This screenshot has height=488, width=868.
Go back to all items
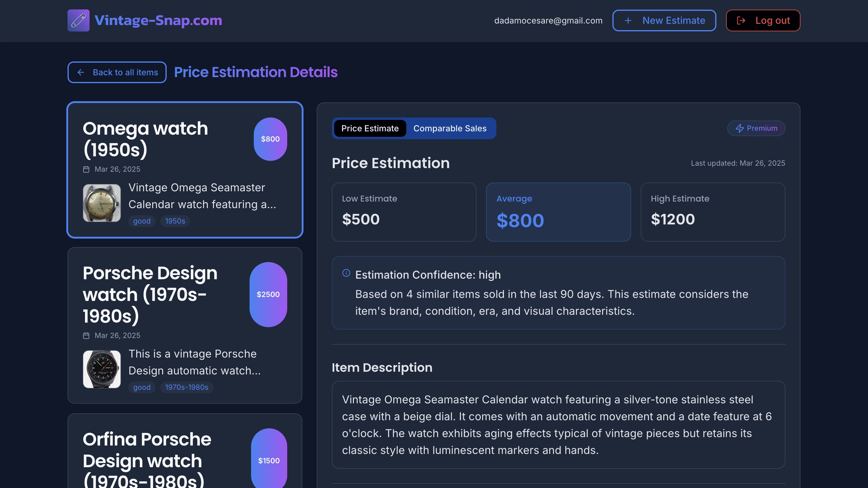tap(117, 72)
